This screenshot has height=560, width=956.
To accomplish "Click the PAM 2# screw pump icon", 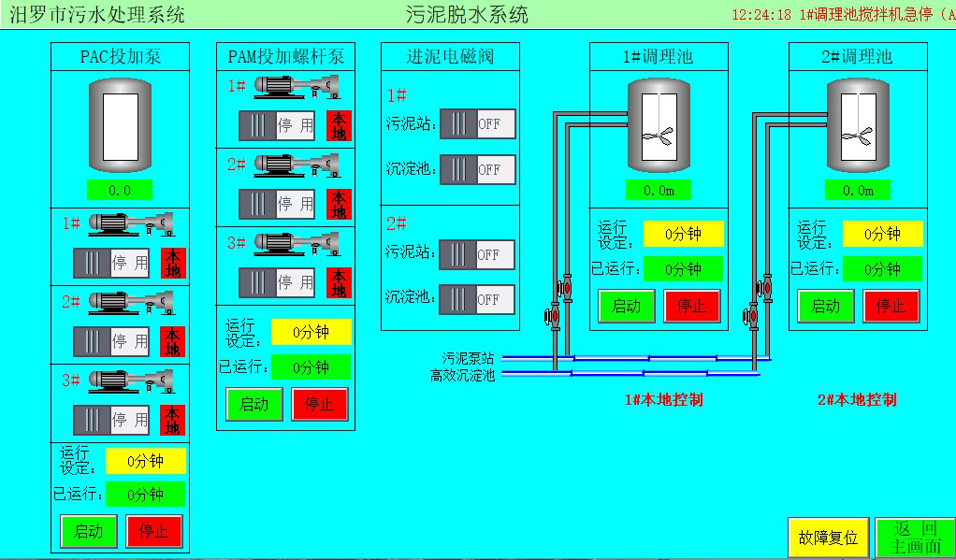I will [296, 165].
